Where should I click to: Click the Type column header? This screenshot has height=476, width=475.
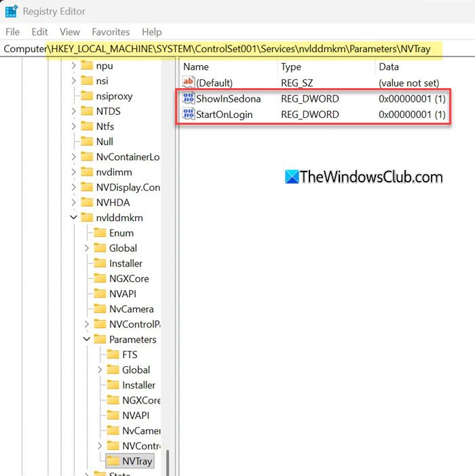[x=290, y=66]
